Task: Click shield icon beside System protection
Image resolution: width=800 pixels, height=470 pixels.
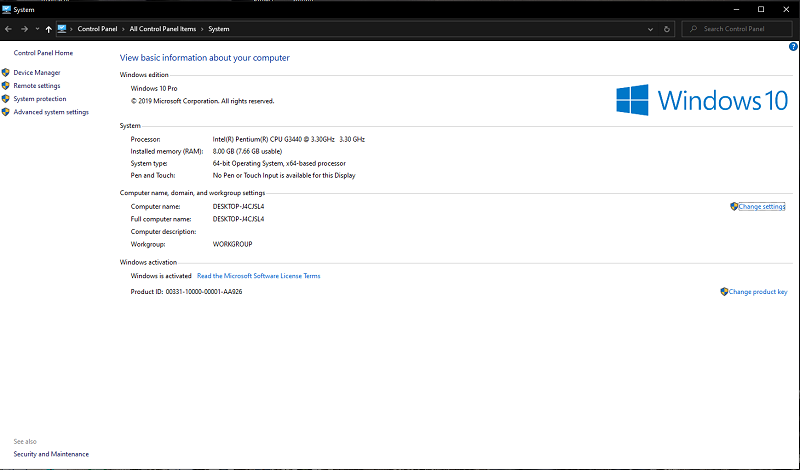Action: (6, 99)
